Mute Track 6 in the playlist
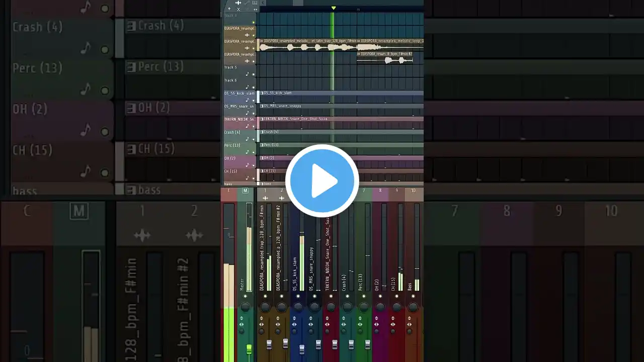This screenshot has width=644, height=362. pyautogui.click(x=254, y=87)
